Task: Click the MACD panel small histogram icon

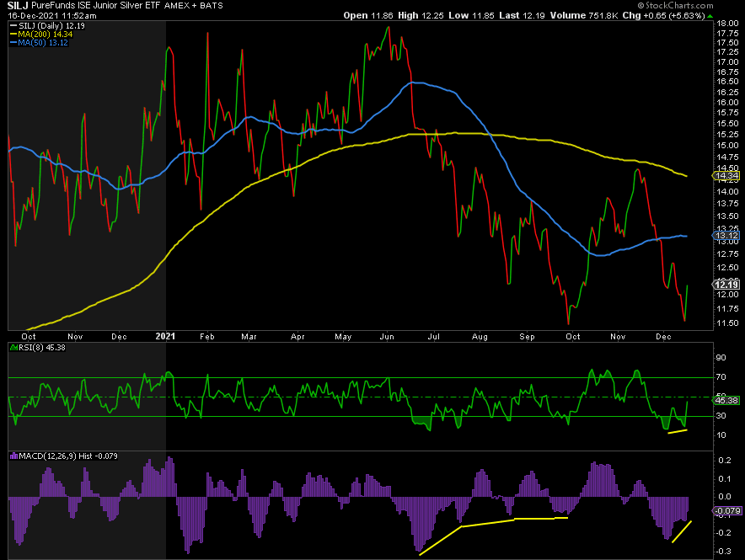Action: click(x=13, y=456)
